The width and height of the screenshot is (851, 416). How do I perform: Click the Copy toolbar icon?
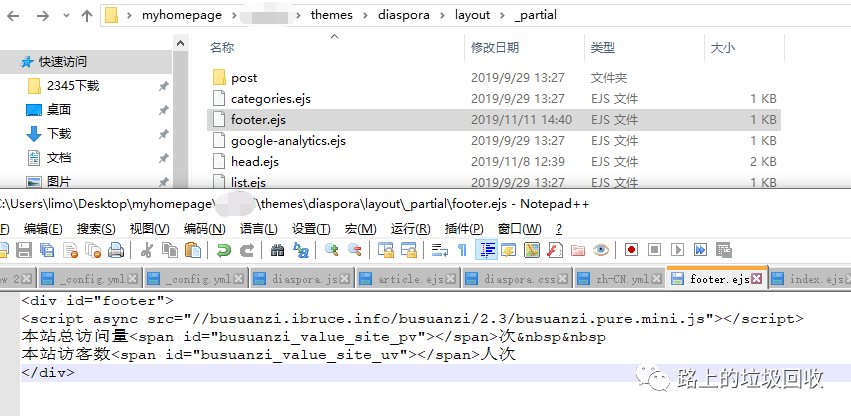[170, 250]
